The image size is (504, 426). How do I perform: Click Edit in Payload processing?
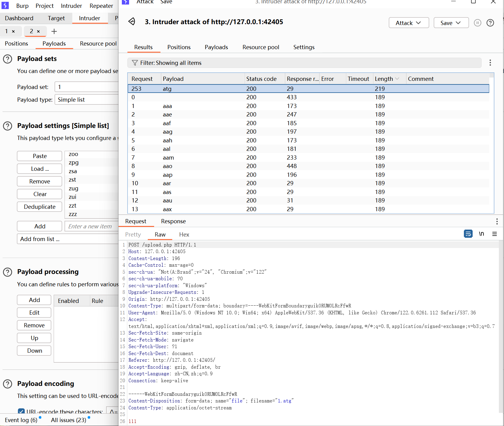34,313
